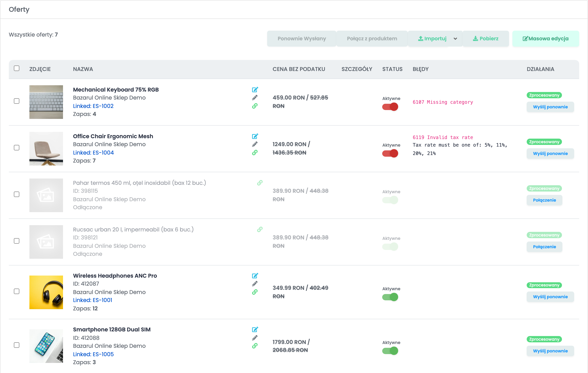Click link icon for Pahar termos offer
The image size is (588, 373).
(260, 183)
